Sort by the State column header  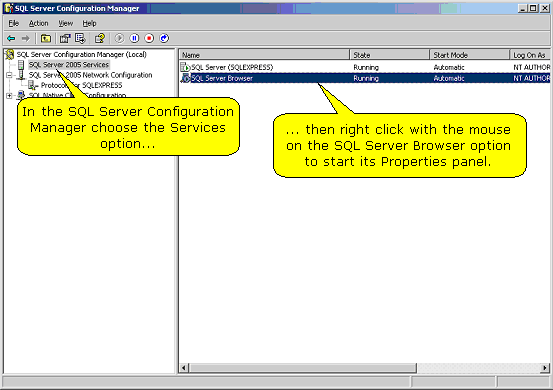[389, 55]
